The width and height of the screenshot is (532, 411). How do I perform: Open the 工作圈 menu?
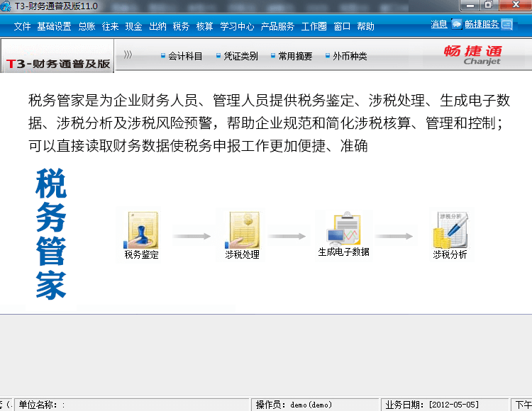314,26
